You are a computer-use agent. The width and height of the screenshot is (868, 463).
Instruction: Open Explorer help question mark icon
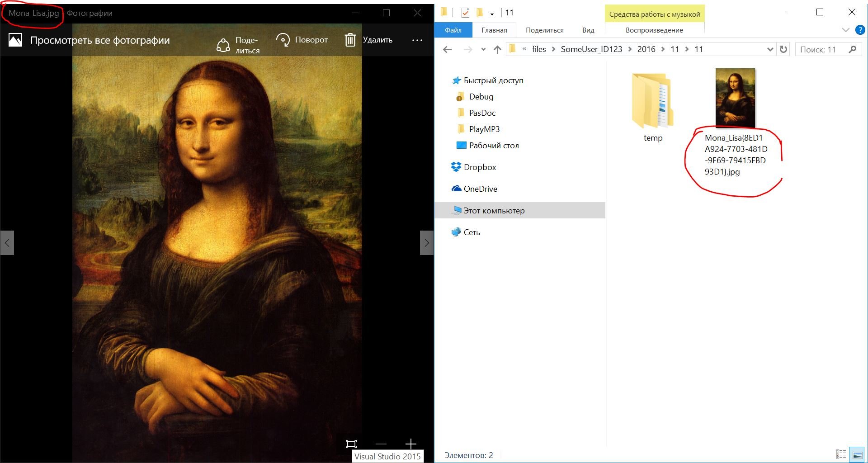point(860,30)
